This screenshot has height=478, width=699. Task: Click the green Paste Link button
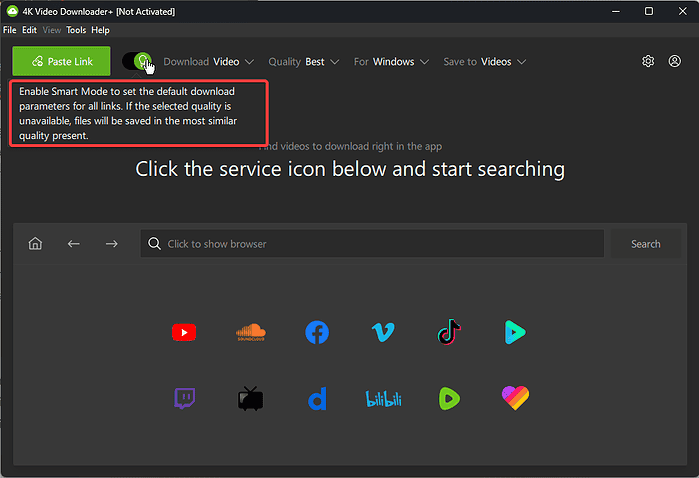point(61,61)
